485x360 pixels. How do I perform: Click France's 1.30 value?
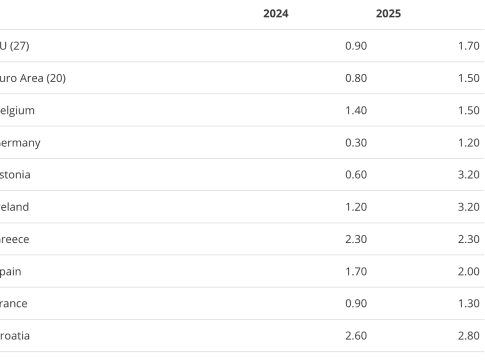pos(469,304)
